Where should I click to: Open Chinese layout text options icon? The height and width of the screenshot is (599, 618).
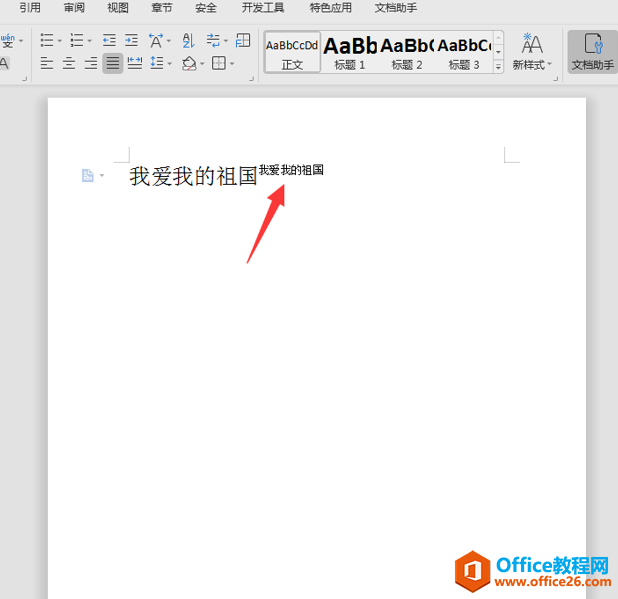(x=156, y=40)
